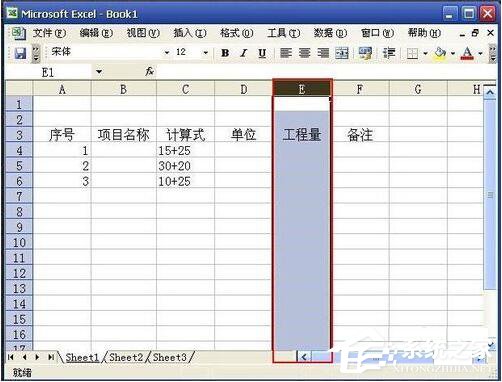Click the workbook icon in menu bar
The width and height of the screenshot is (502, 382).
[x=19, y=33]
